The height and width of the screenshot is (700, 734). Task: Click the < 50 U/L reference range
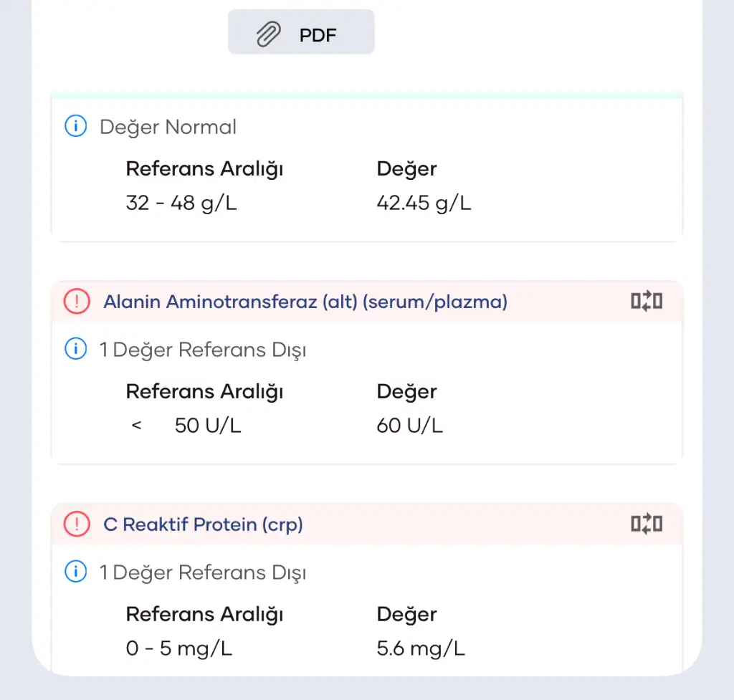(x=186, y=426)
